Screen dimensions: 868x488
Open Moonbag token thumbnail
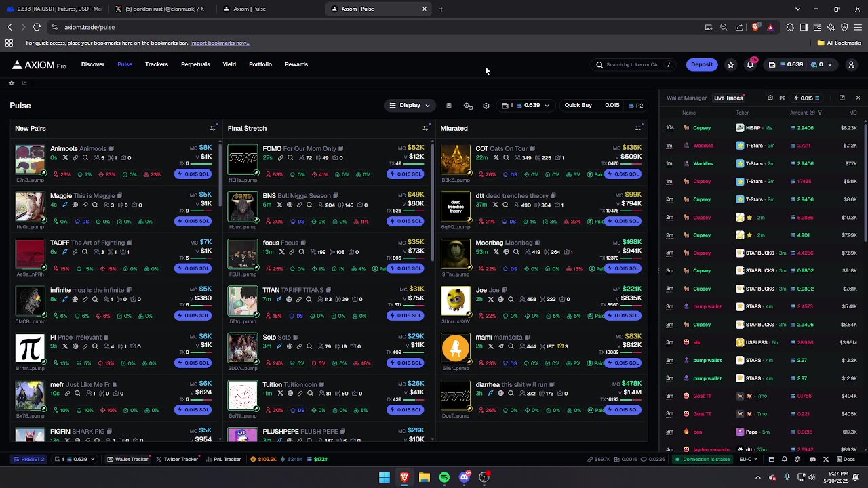tap(455, 253)
